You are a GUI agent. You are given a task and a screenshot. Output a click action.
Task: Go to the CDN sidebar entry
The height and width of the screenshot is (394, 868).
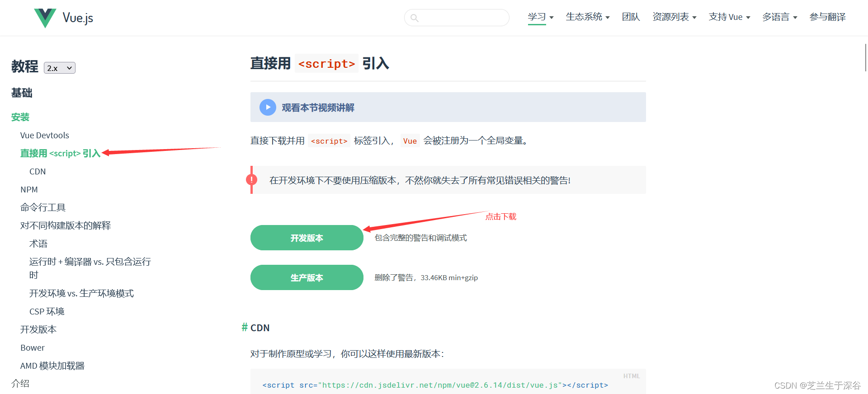point(38,171)
